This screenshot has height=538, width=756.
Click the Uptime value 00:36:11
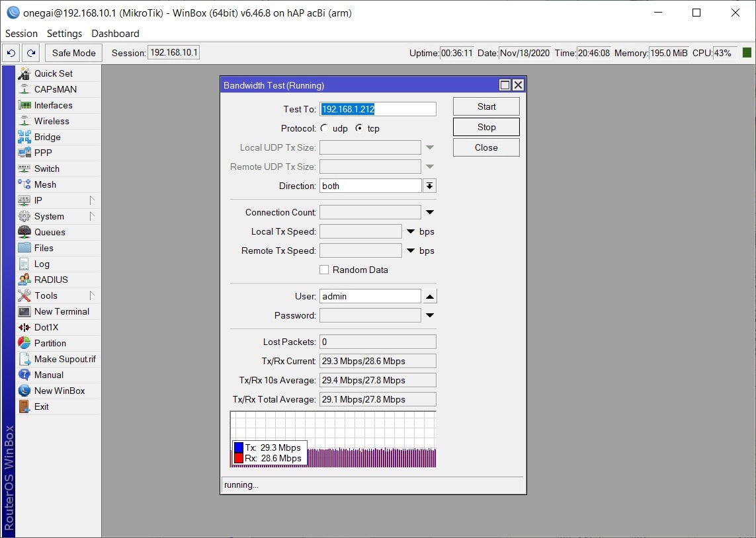tap(456, 53)
